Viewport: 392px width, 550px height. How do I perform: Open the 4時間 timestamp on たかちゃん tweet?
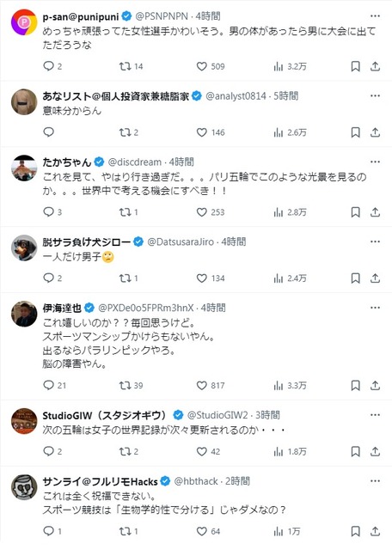(181, 162)
